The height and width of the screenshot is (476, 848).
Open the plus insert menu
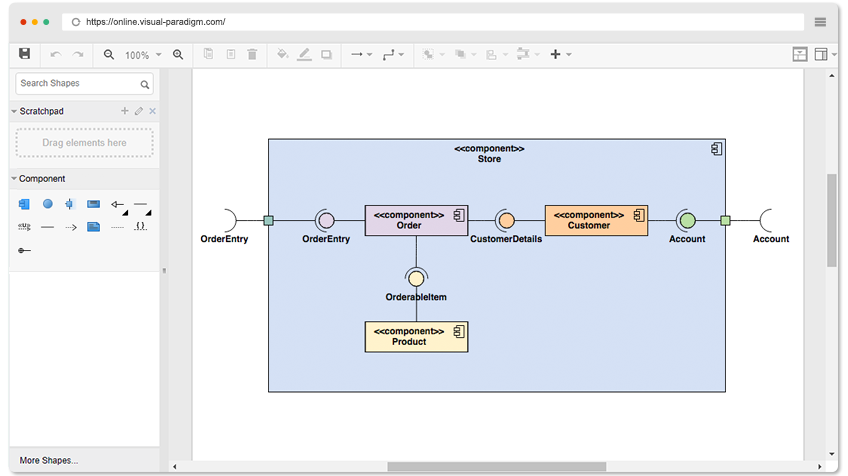point(560,54)
